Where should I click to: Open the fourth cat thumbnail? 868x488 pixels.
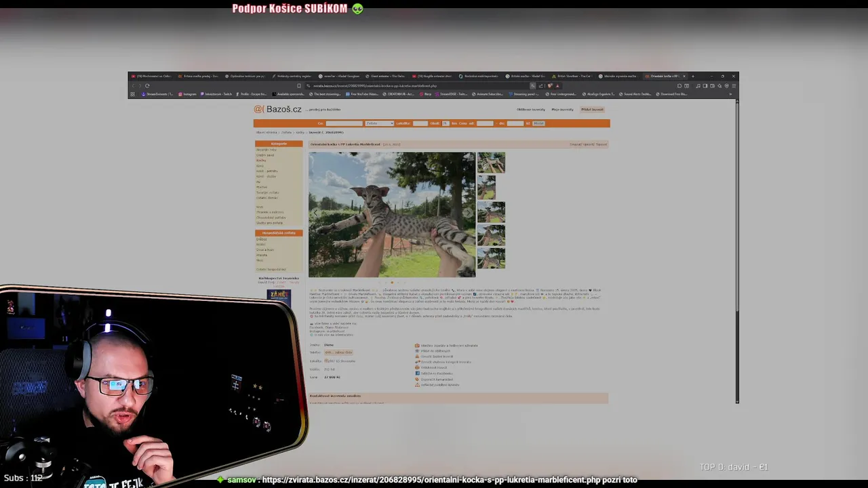pos(491,235)
